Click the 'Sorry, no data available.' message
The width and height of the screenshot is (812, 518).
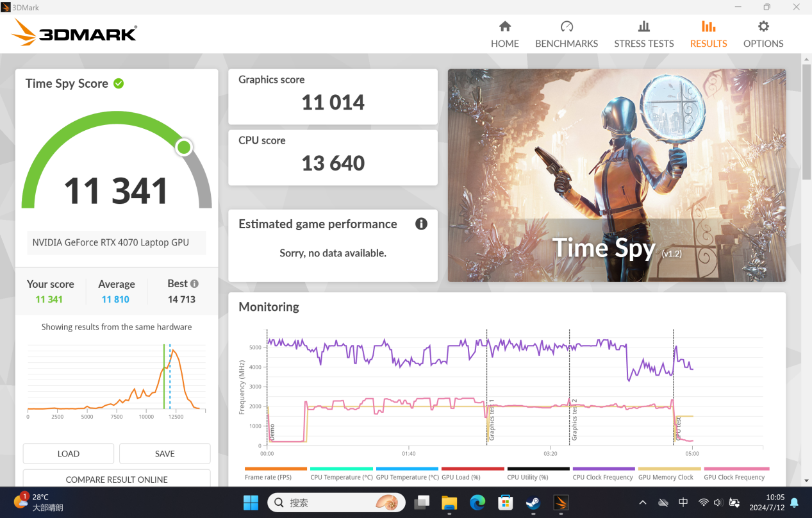coord(333,253)
